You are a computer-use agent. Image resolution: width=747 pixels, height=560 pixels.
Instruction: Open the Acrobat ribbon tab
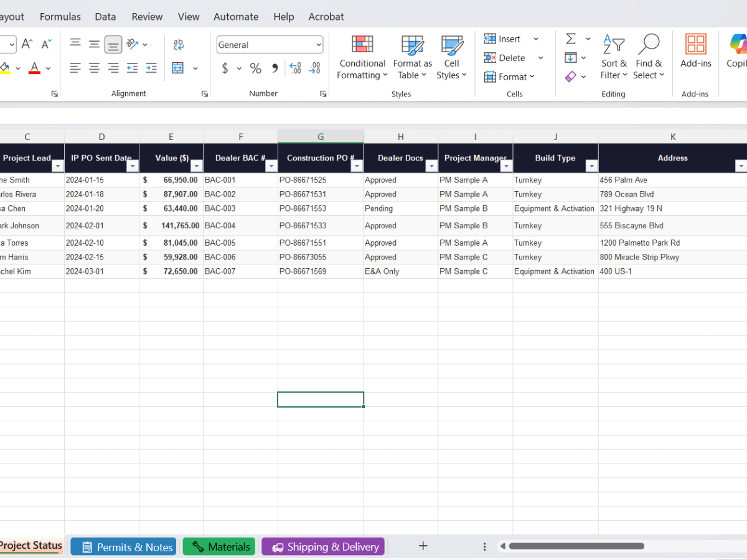click(326, 17)
